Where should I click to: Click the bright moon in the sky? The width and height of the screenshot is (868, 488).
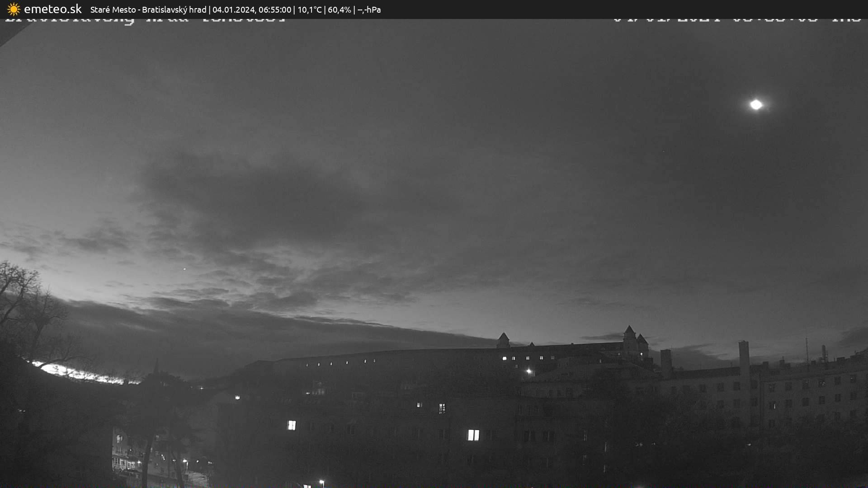pyautogui.click(x=756, y=105)
